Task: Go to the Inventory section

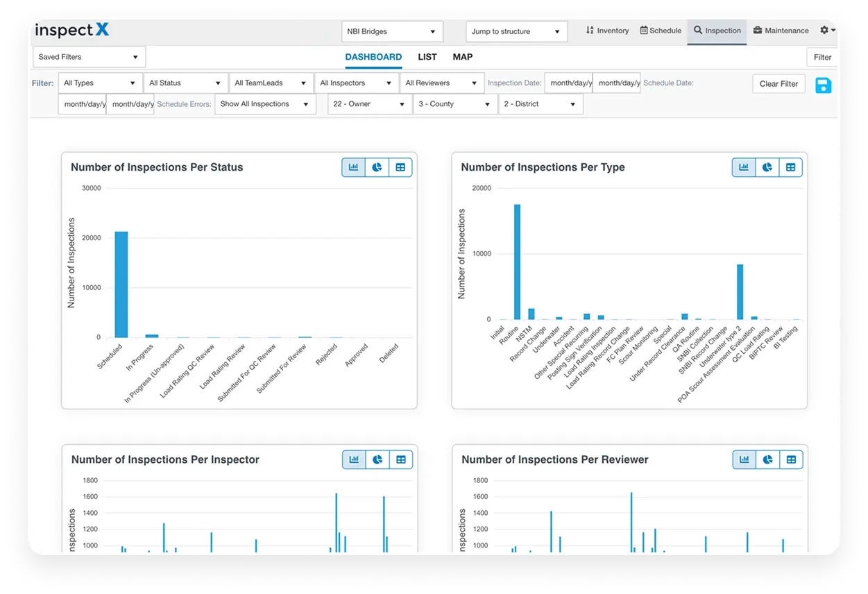Action: pyautogui.click(x=607, y=31)
